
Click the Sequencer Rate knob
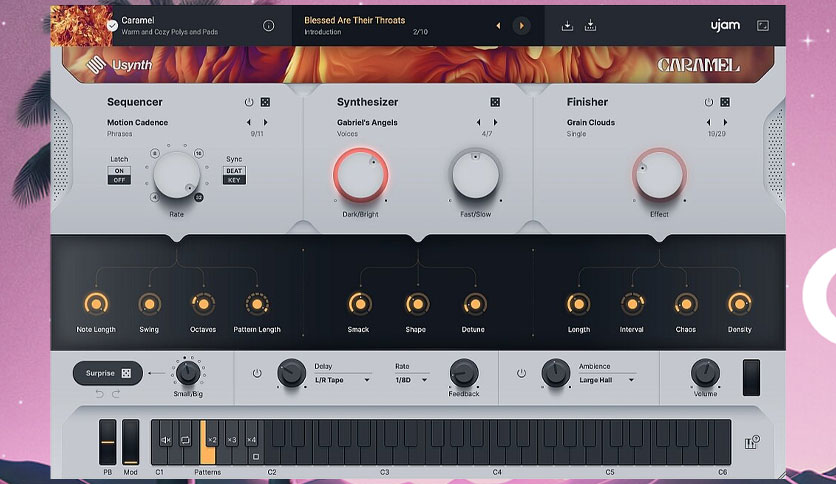[x=176, y=175]
